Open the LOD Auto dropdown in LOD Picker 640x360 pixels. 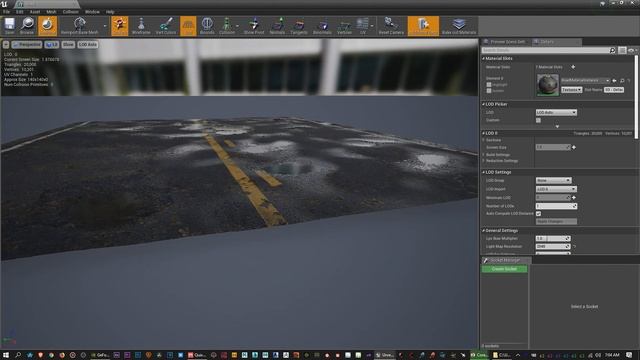tap(556, 112)
